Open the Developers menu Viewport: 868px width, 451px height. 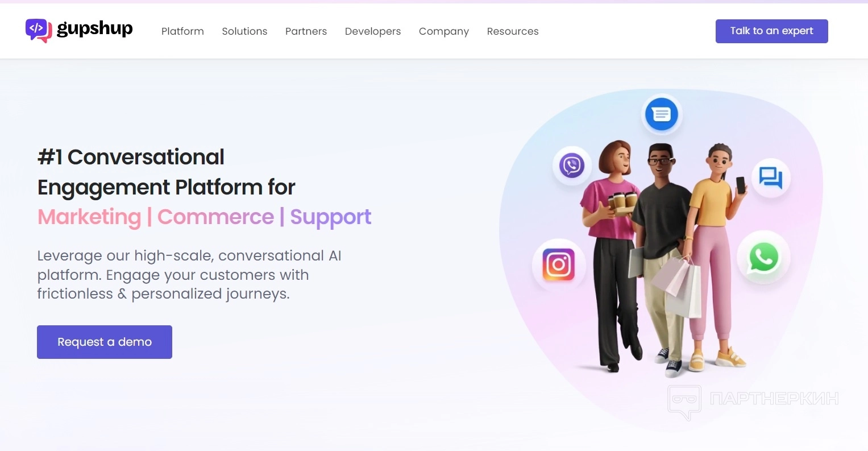(373, 31)
